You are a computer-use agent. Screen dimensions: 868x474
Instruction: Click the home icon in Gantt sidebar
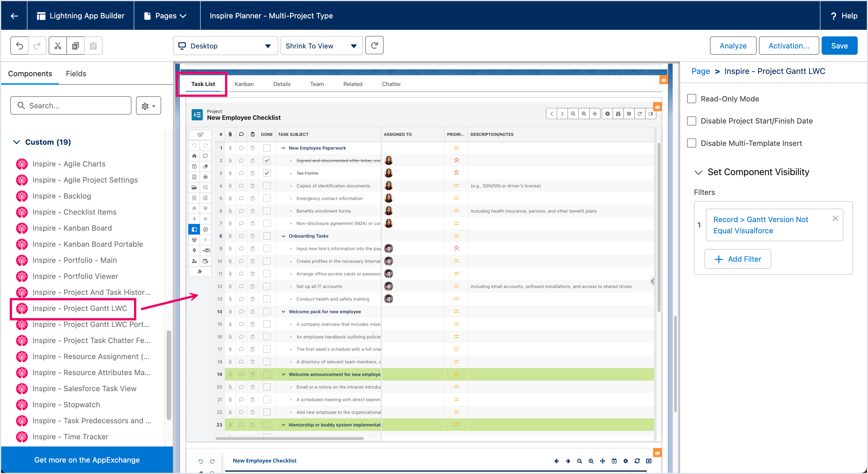point(194,156)
